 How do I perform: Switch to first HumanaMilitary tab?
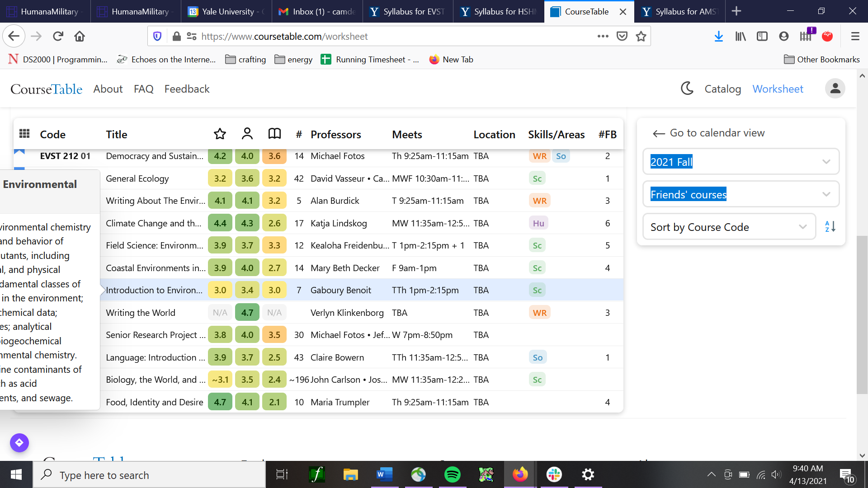(x=45, y=11)
